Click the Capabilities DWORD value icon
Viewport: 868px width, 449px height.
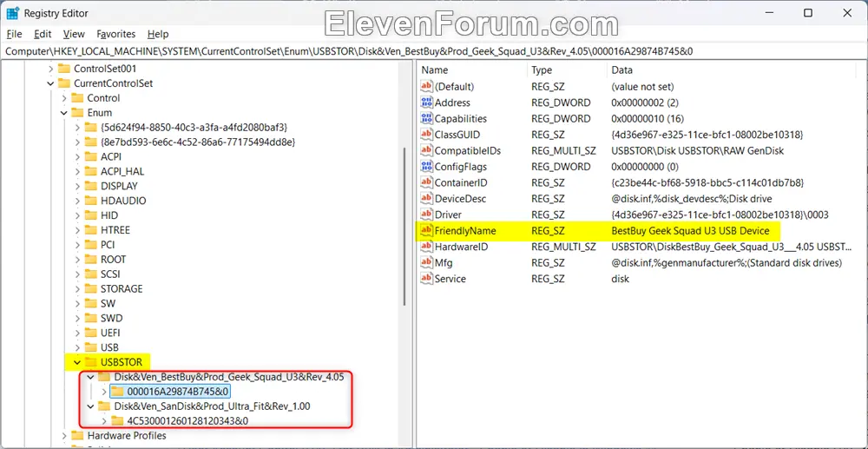[427, 118]
